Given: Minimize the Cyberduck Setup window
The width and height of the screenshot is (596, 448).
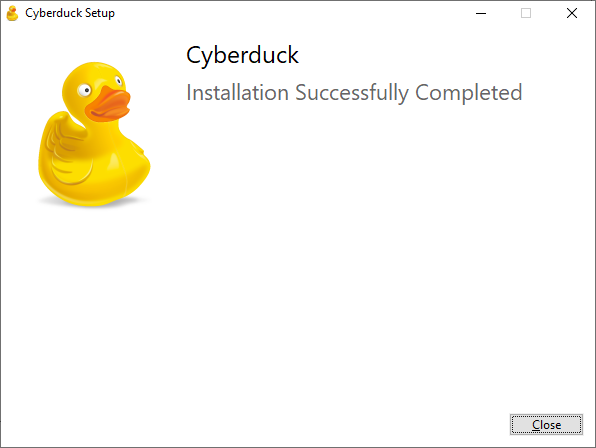Looking at the screenshot, I should point(481,13).
